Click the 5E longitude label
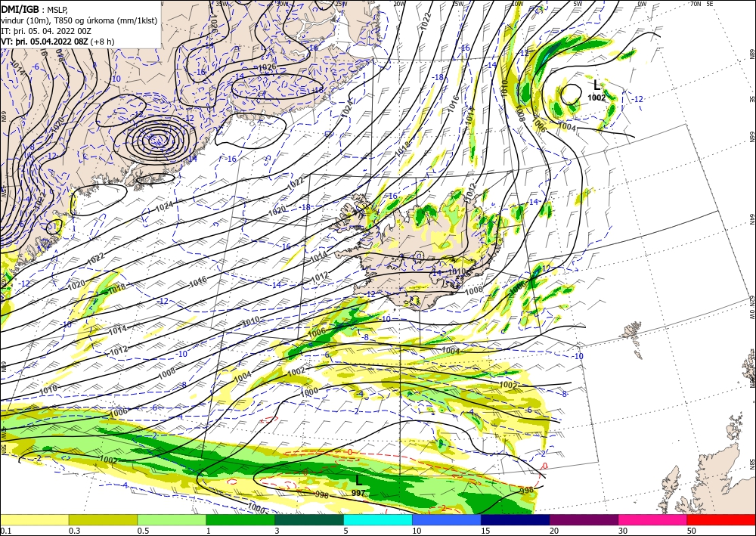This screenshot has height=536, width=756. pyautogui.click(x=710, y=4)
